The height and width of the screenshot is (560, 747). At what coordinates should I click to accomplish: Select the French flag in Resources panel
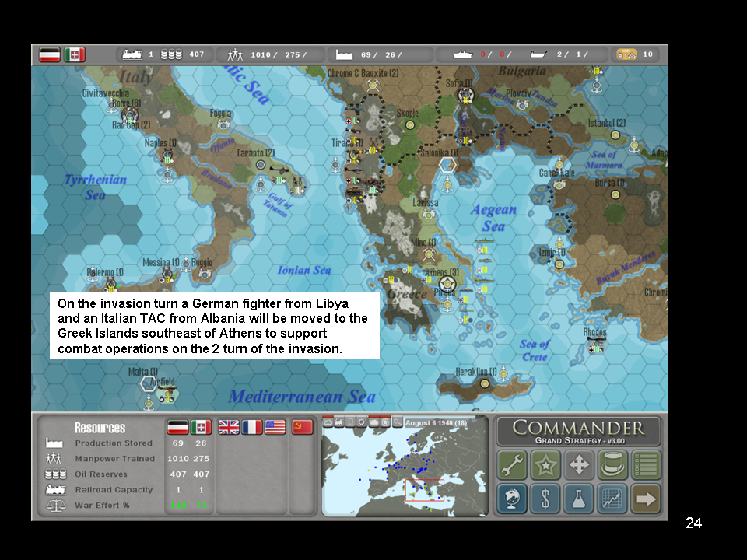coord(252,427)
